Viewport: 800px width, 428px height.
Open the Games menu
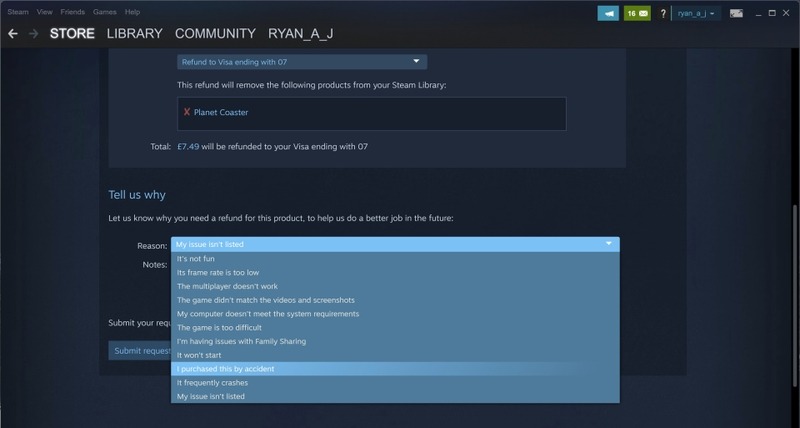(x=105, y=12)
